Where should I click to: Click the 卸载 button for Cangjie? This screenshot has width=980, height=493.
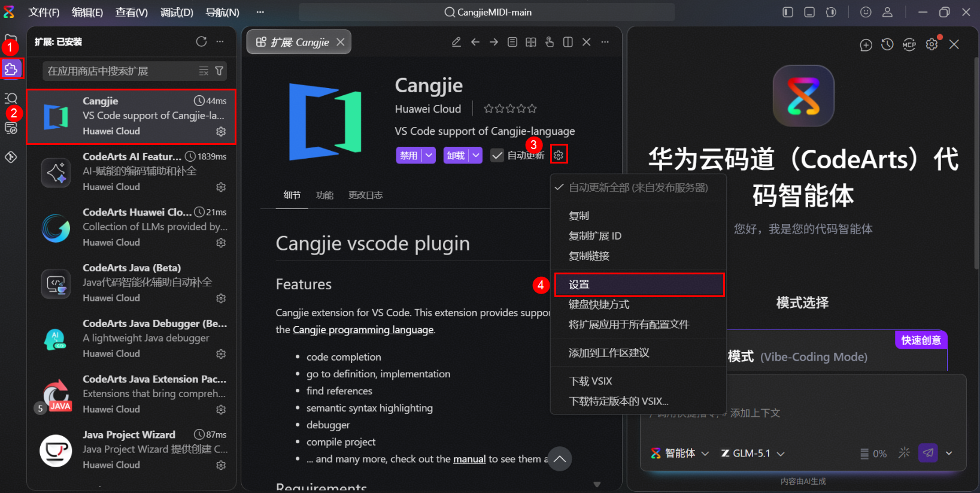tap(456, 156)
